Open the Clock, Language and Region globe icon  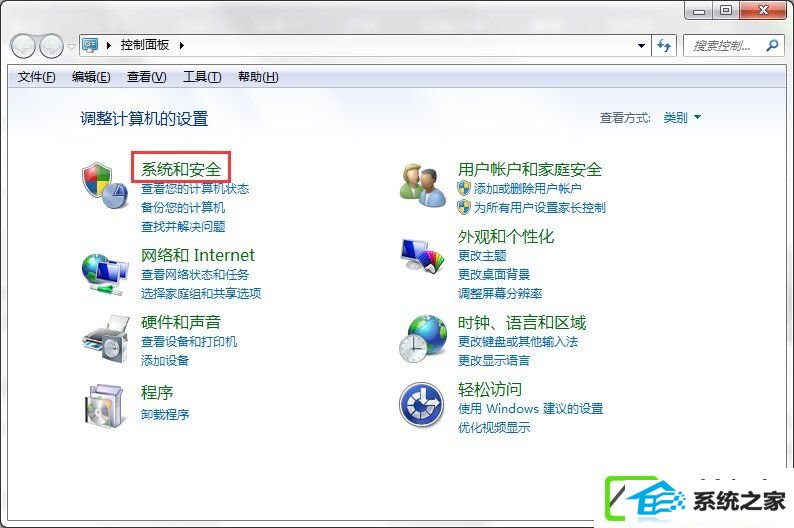pos(423,339)
